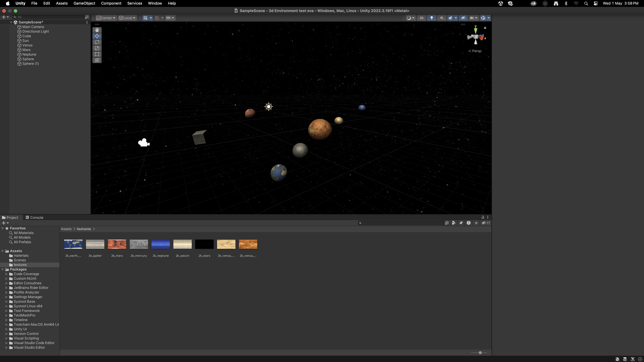Viewport: 644px width, 362px height.
Task: Click Assets in the breadcrumb path
Action: 66,229
